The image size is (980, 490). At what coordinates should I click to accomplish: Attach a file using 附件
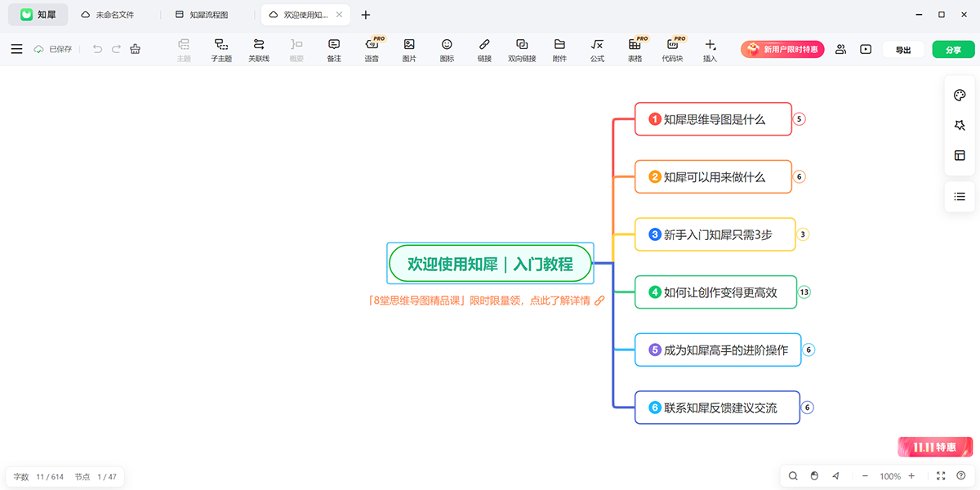point(559,49)
